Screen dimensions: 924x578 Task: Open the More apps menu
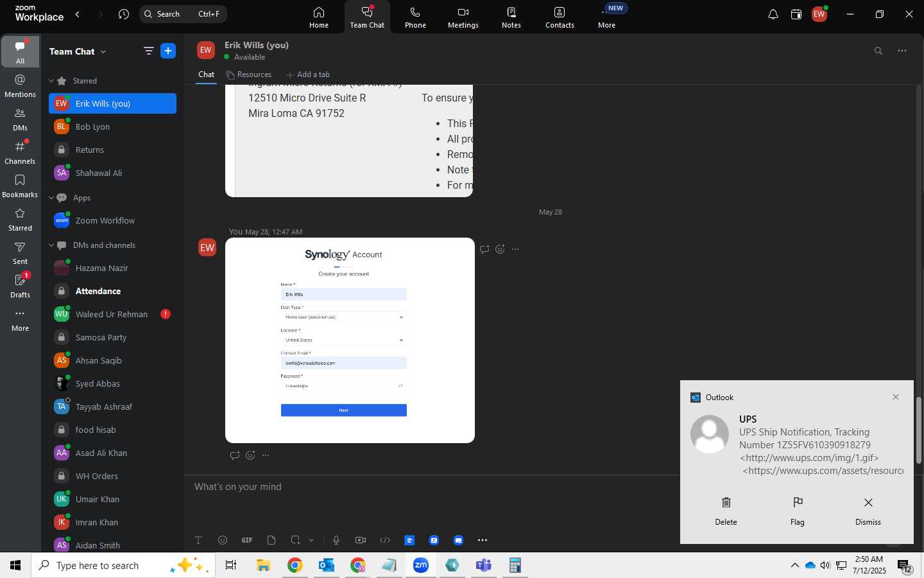[607, 17]
